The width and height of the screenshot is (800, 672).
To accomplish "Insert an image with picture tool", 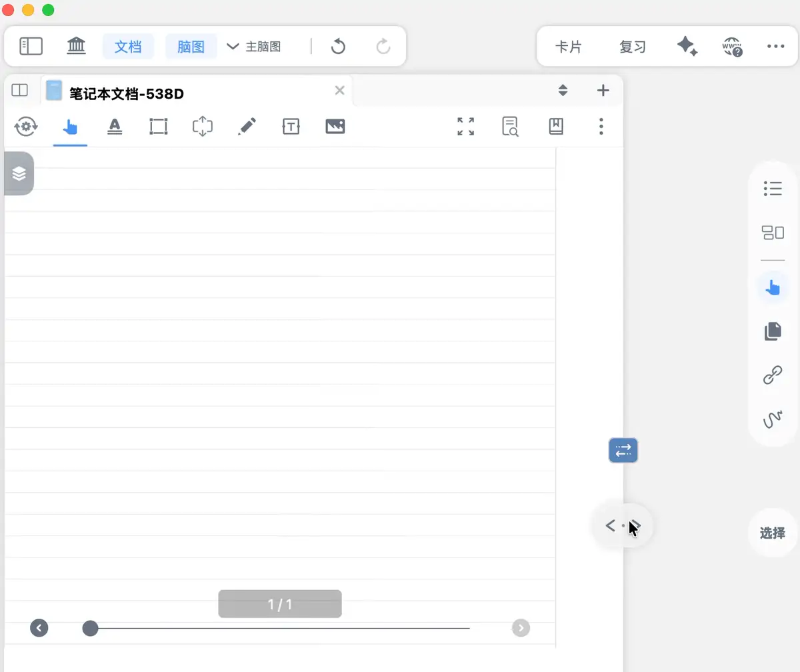I will click(335, 126).
